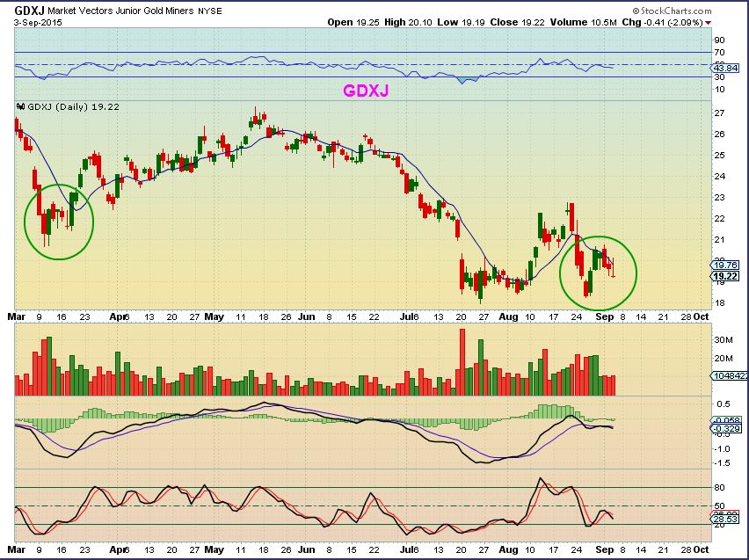
Task: Click the Mar label on the stochastic date axis
Action: (x=16, y=550)
